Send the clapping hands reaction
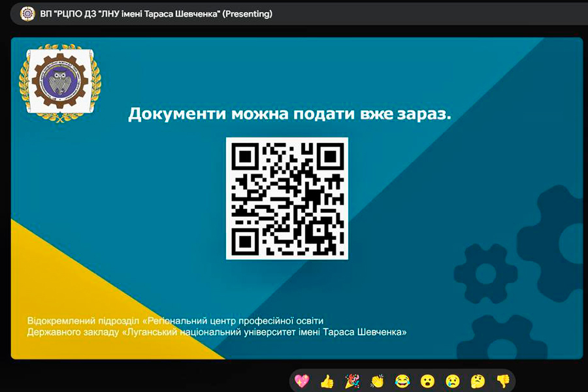Image resolution: width=588 pixels, height=392 pixels. click(377, 381)
